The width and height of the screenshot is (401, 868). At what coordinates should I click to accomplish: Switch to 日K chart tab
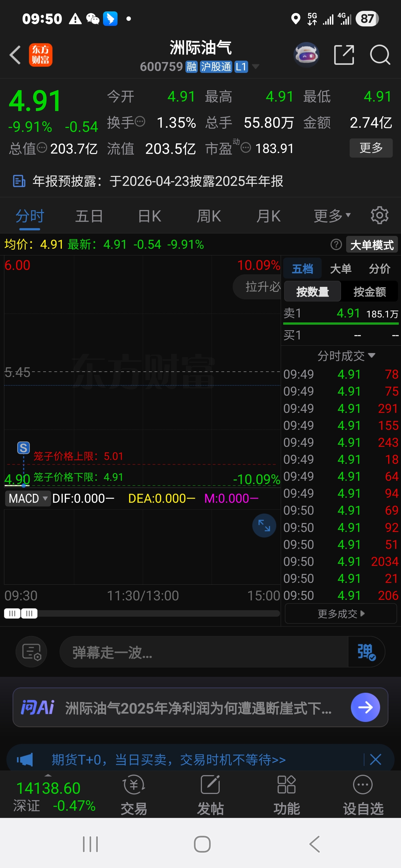tap(150, 216)
